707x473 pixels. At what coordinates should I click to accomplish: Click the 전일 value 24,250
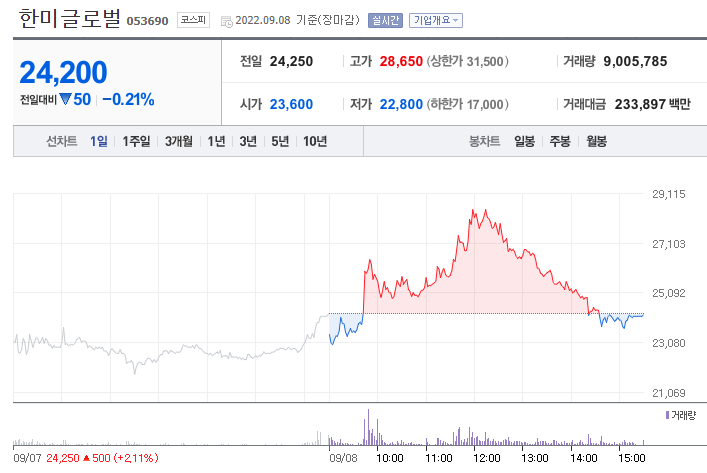pyautogui.click(x=291, y=61)
